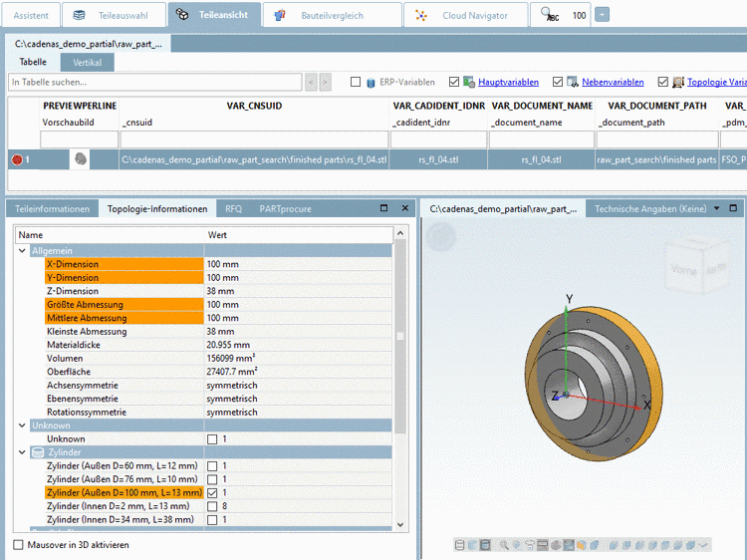Enable the ERP-Variablen checkbox
747x560 pixels.
click(357, 83)
